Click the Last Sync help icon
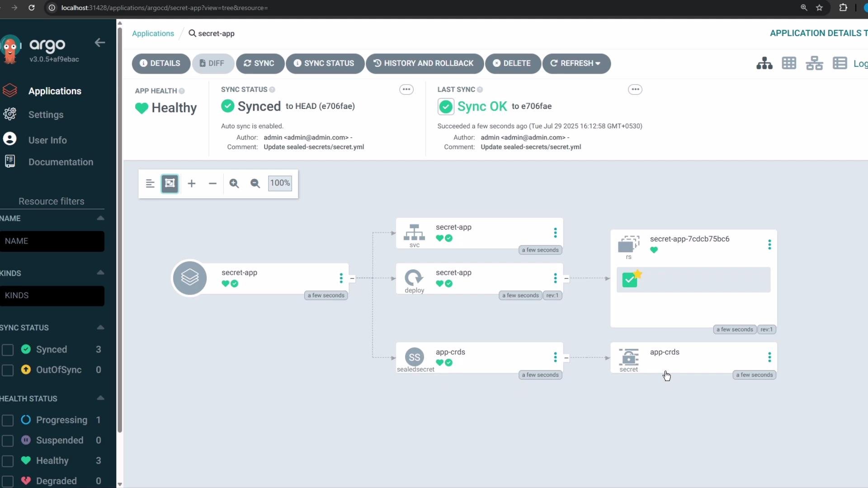This screenshot has height=488, width=868. pos(480,89)
